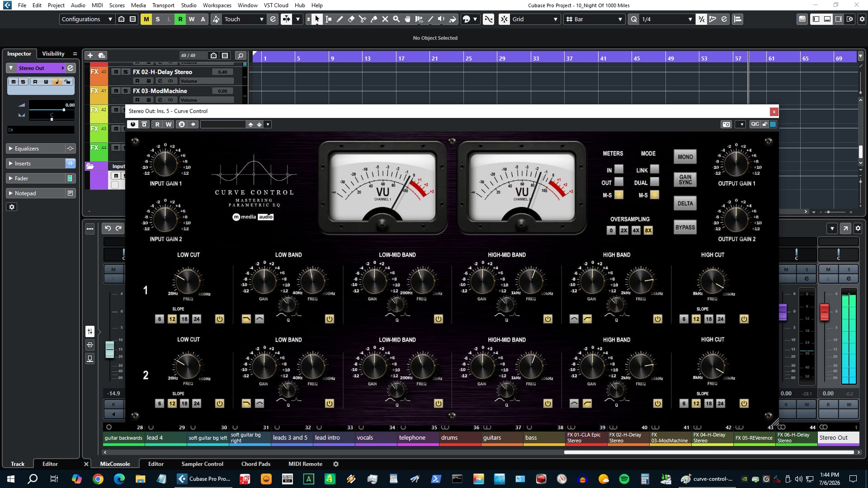The height and width of the screenshot is (488, 868).
Task: Expand the Equalizers inspector section
Action: coord(36,149)
